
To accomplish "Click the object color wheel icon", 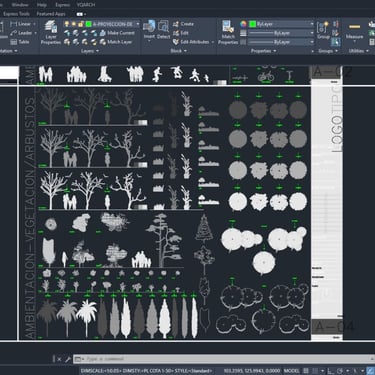I will pos(244,24).
